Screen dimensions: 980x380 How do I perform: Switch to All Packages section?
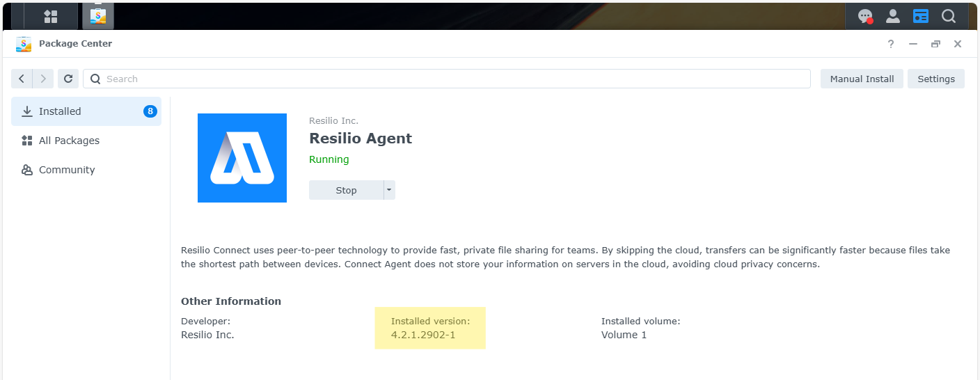coord(69,141)
